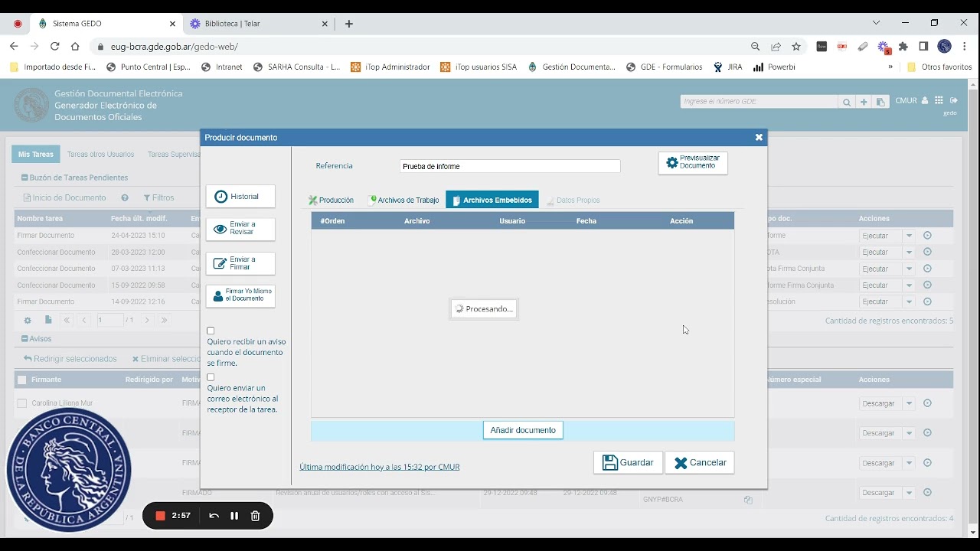Switch to Archivos de Trabajo tab
Viewport: 980px width, 551px height.
(404, 200)
